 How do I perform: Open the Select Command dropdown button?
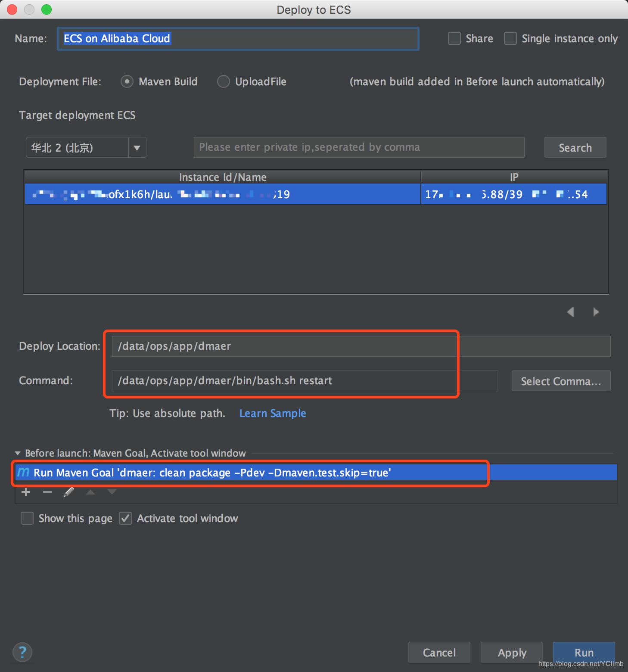(x=560, y=381)
